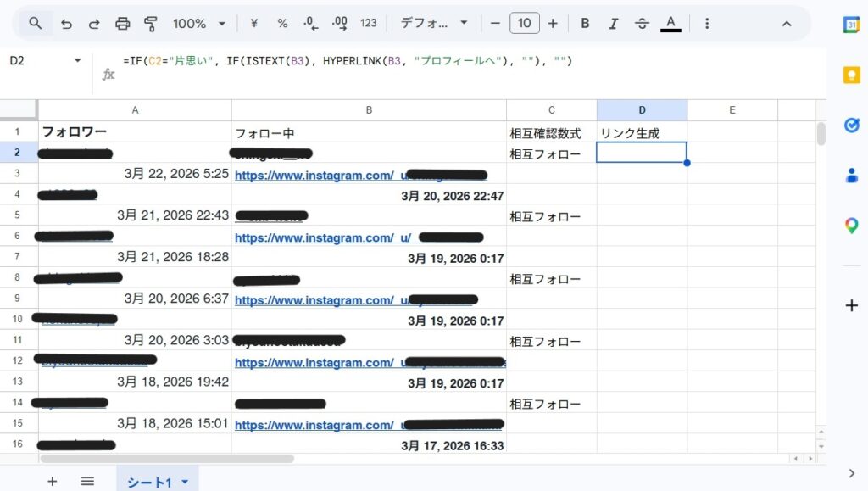Select the paint format roller tool
This screenshot has width=868, height=491.
pyautogui.click(x=151, y=24)
